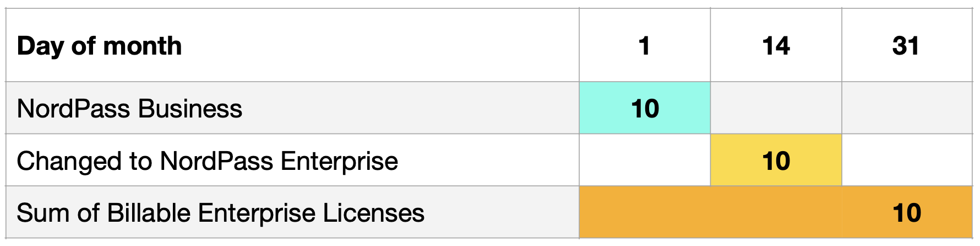The image size is (980, 246).
Task: Click the orange cell area under day 14
Action: [776, 212]
